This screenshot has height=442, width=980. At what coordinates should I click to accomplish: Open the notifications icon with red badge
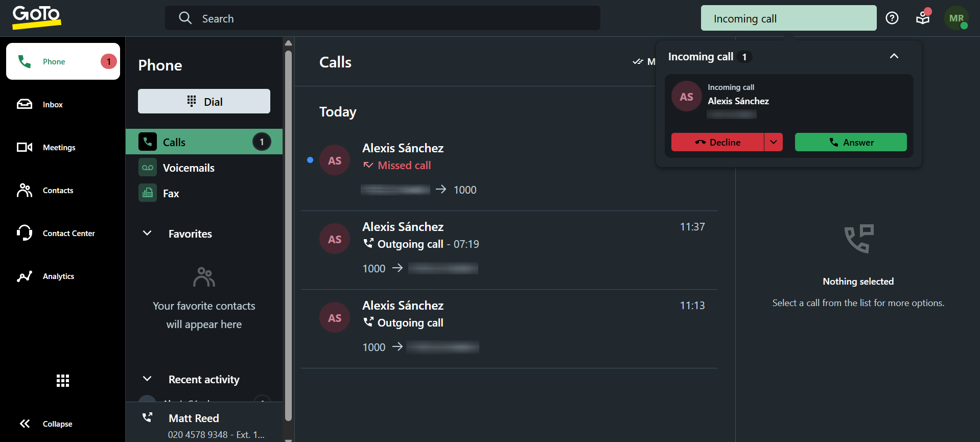click(x=922, y=18)
